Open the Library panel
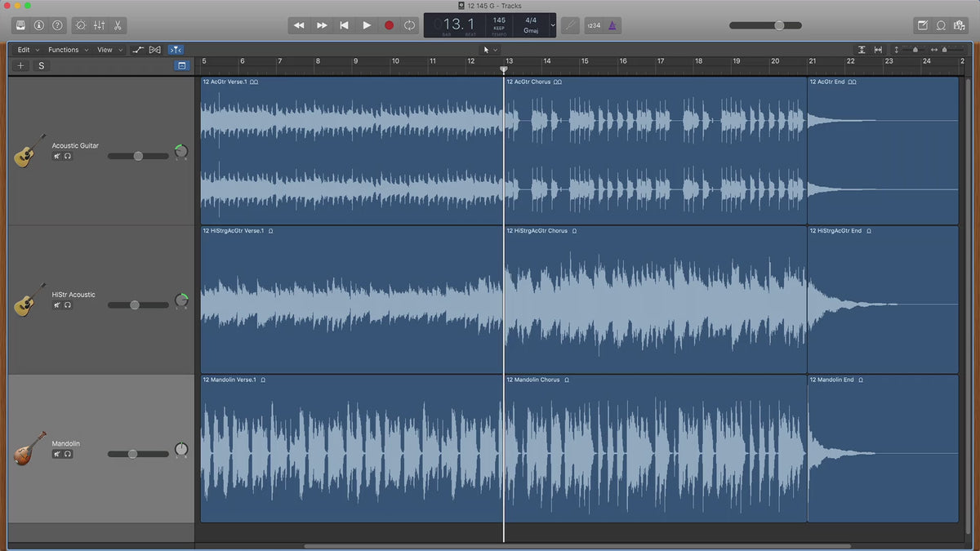Image resolution: width=980 pixels, height=551 pixels. (x=20, y=25)
